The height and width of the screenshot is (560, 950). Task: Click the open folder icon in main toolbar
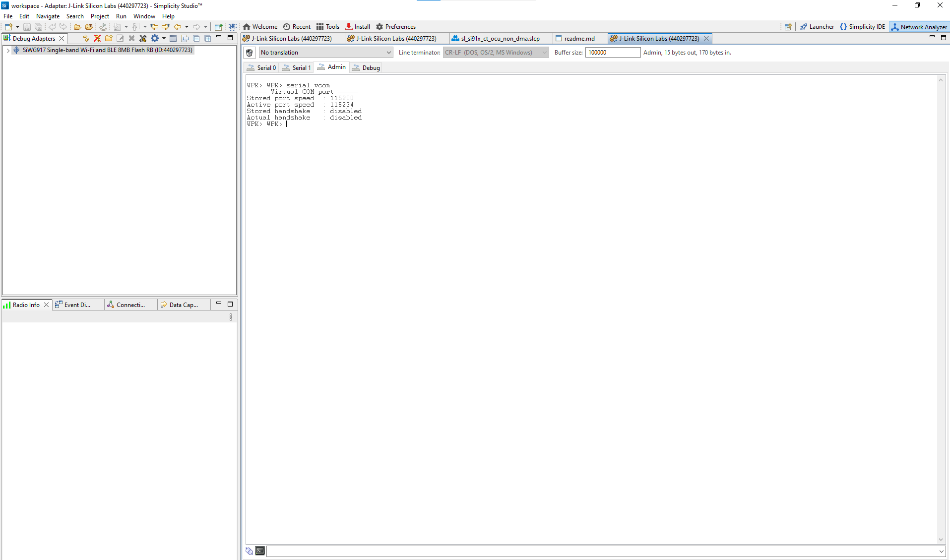[77, 27]
